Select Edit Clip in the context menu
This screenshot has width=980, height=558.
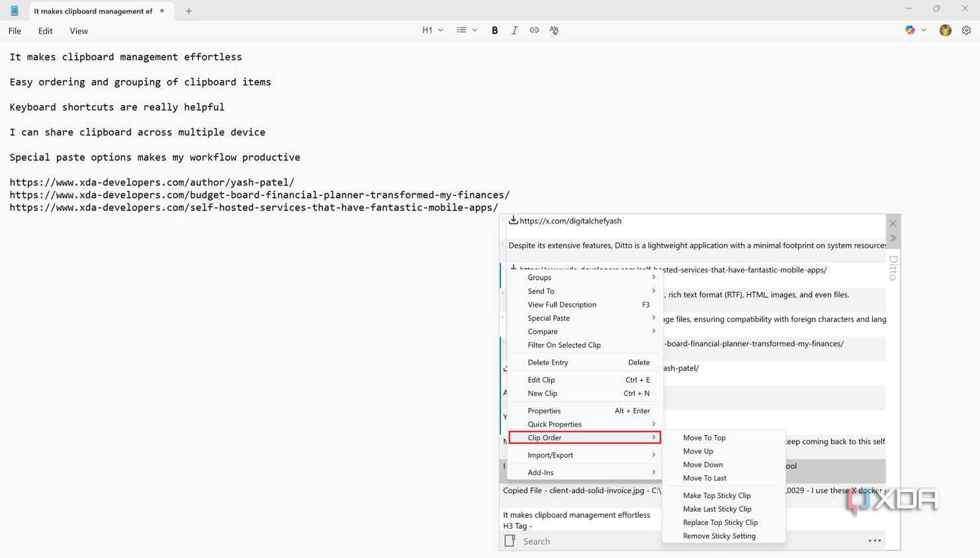[584, 380]
